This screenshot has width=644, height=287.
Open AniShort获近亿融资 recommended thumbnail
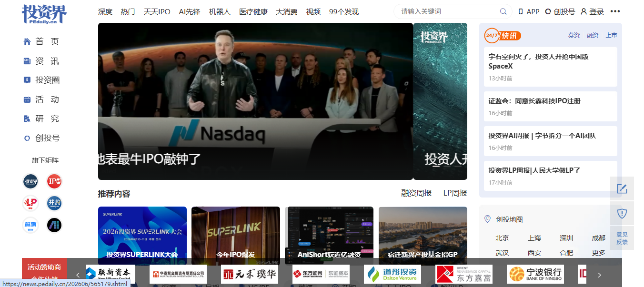(329, 236)
